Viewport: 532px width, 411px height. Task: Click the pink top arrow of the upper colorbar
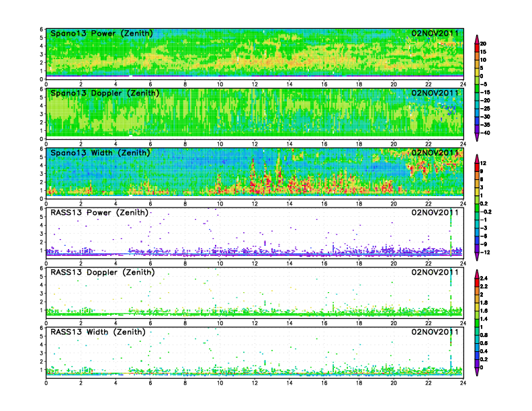click(x=477, y=39)
